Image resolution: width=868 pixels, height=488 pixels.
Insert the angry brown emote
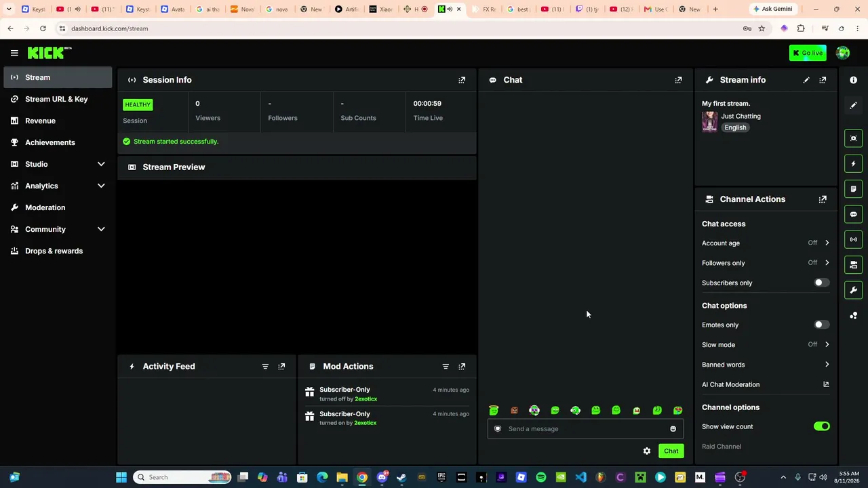pos(514,411)
